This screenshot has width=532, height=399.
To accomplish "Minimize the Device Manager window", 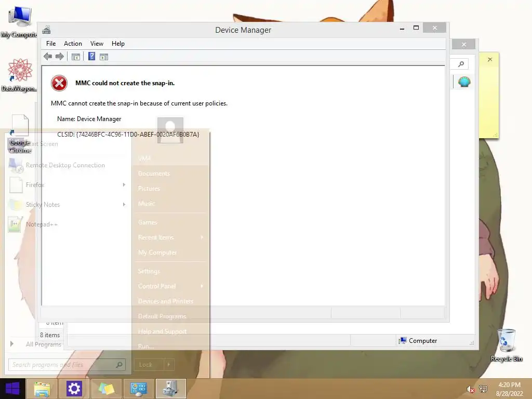I will coord(402,29).
